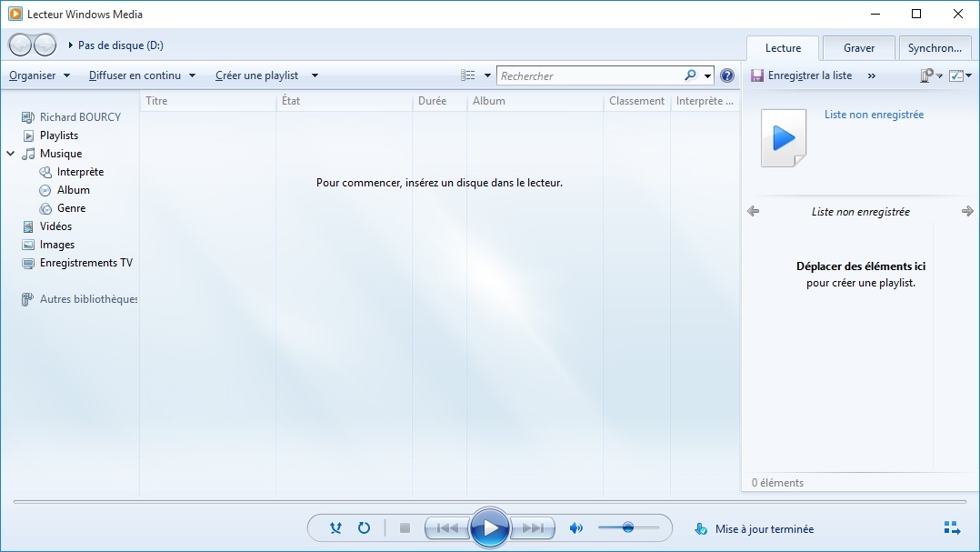
Task: Expand the view options dropdown arrow
Action: [487, 75]
